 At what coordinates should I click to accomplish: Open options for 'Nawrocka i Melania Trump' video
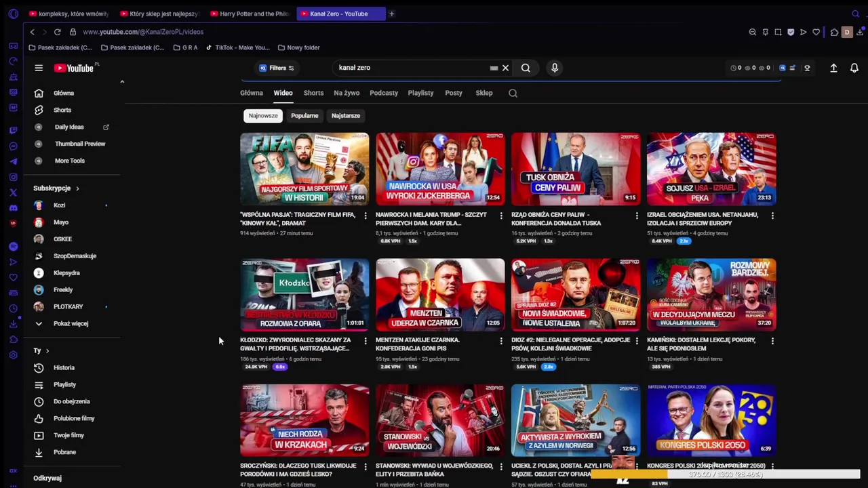501,216
